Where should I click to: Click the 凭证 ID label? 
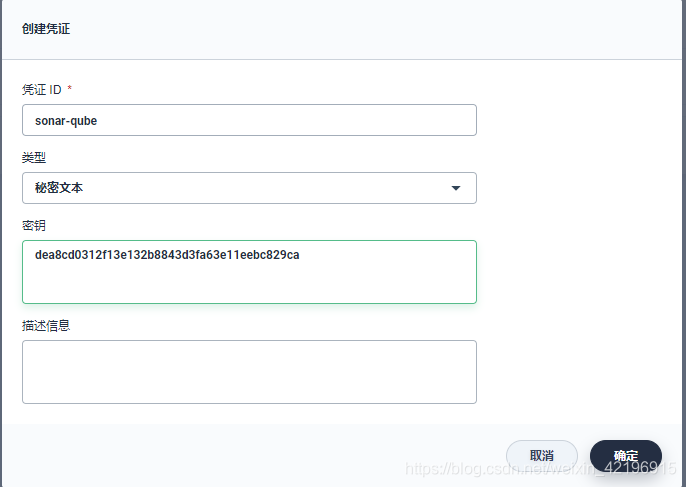click(42, 90)
